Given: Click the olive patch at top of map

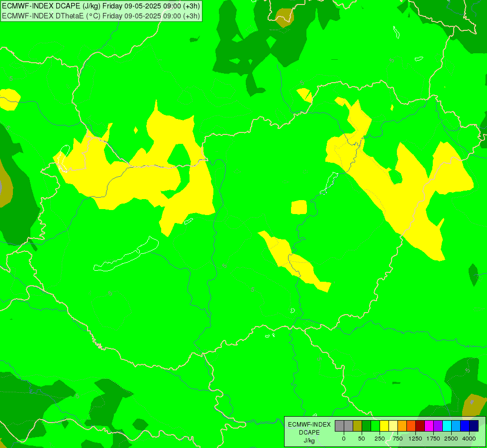Looking at the screenshot, I should [285, 17].
